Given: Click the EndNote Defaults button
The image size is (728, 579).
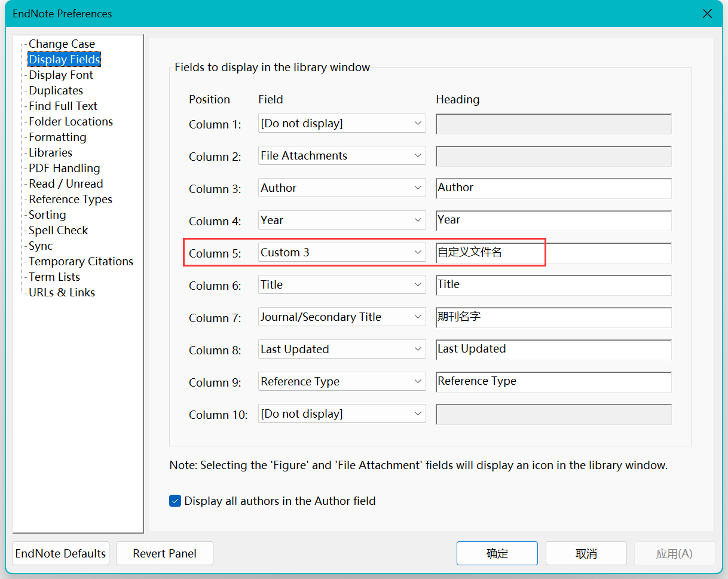Looking at the screenshot, I should (x=60, y=553).
